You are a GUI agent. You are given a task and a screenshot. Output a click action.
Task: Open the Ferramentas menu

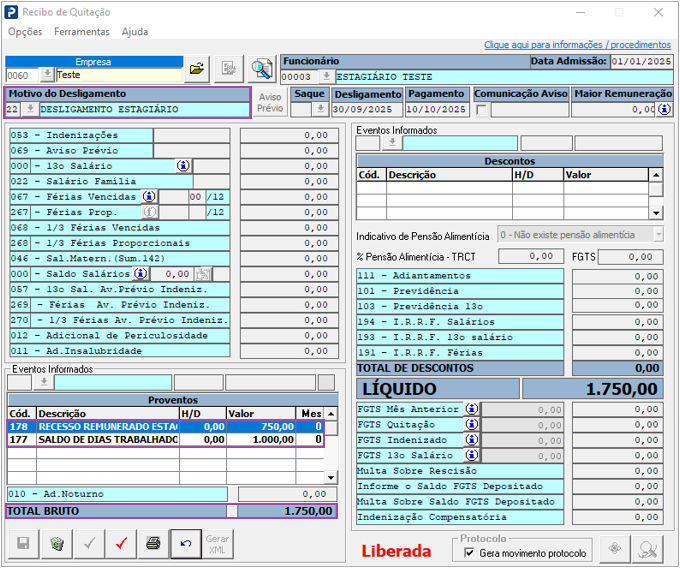tap(82, 32)
